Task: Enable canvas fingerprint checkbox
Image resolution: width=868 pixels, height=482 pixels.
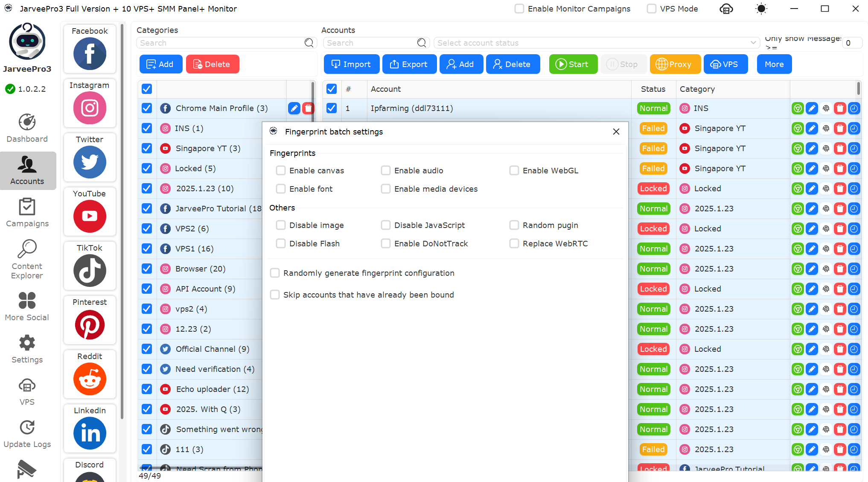Action: click(281, 171)
